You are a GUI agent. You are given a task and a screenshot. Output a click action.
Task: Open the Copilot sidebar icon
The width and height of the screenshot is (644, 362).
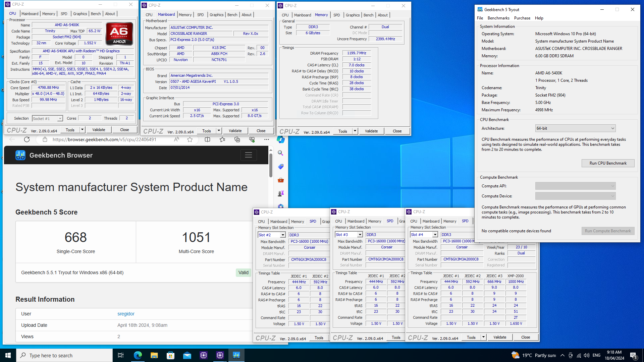(x=281, y=139)
